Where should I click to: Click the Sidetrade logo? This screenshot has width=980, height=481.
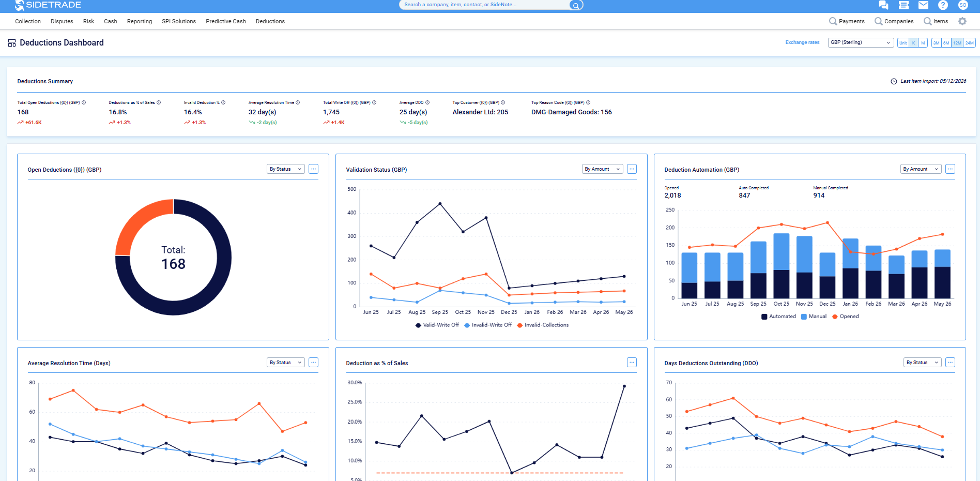point(48,5)
